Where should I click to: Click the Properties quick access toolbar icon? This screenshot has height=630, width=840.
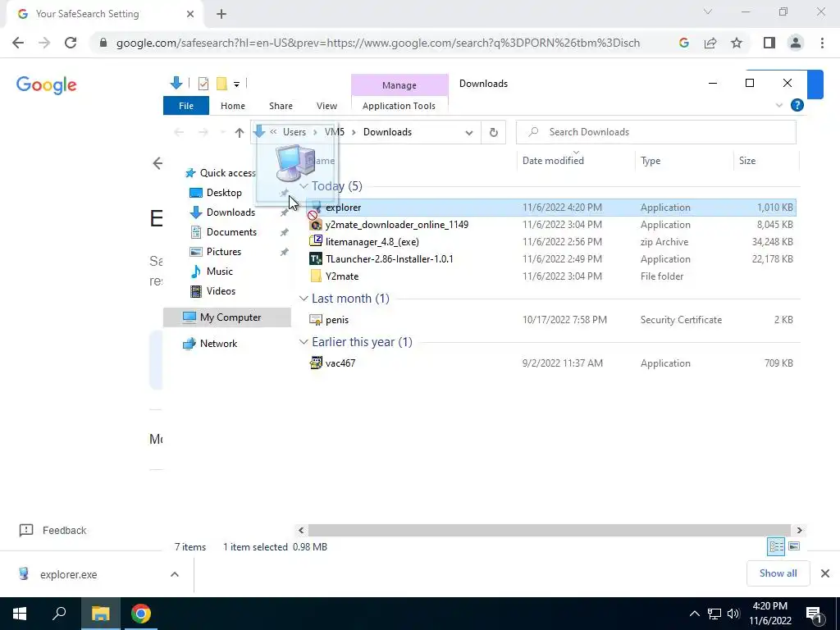pos(203,84)
